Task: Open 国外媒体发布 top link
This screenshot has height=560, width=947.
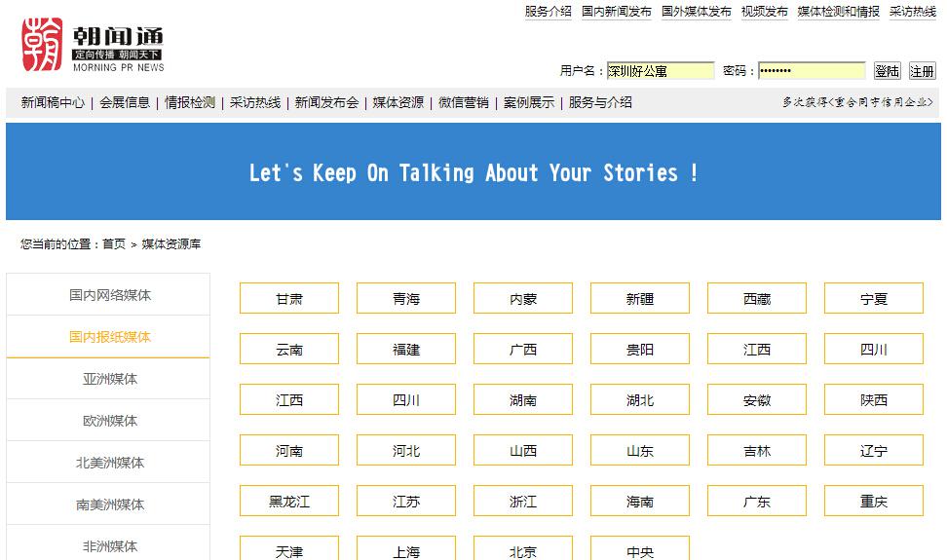Action: (x=696, y=12)
